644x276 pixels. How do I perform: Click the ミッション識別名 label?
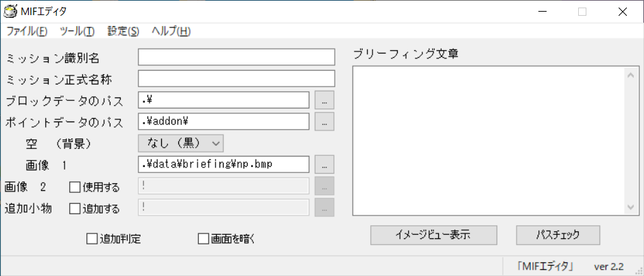pos(52,58)
